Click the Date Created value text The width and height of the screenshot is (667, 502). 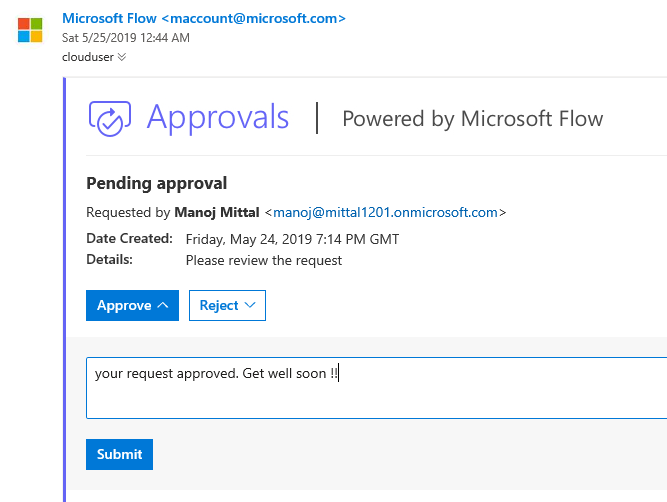coord(292,239)
